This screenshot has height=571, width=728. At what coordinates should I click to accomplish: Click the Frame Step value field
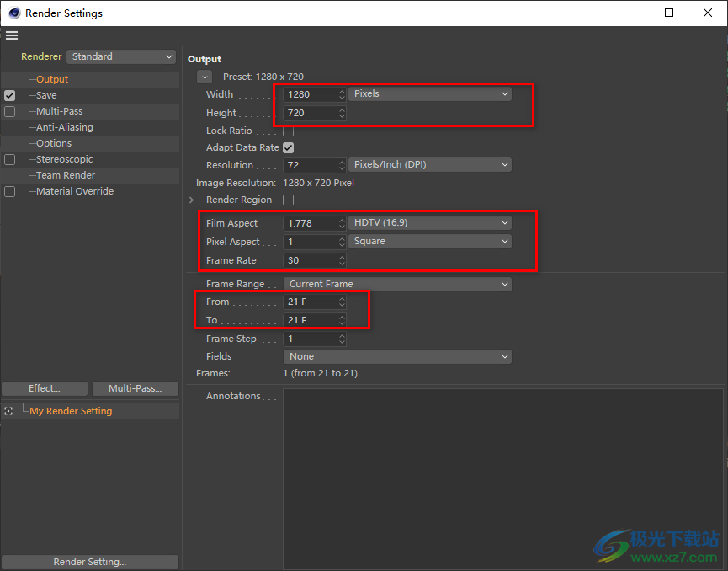tap(311, 339)
